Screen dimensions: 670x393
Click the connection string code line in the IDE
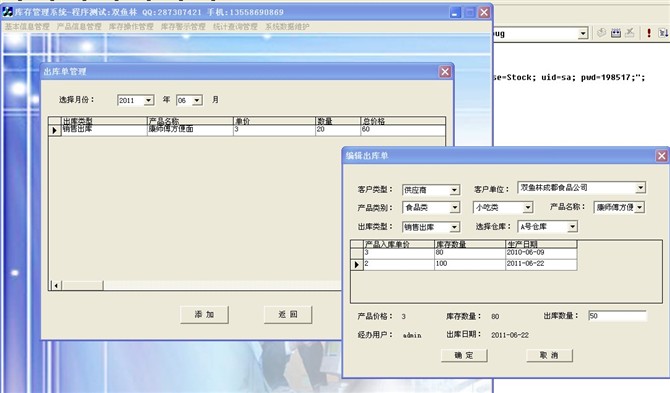point(569,78)
